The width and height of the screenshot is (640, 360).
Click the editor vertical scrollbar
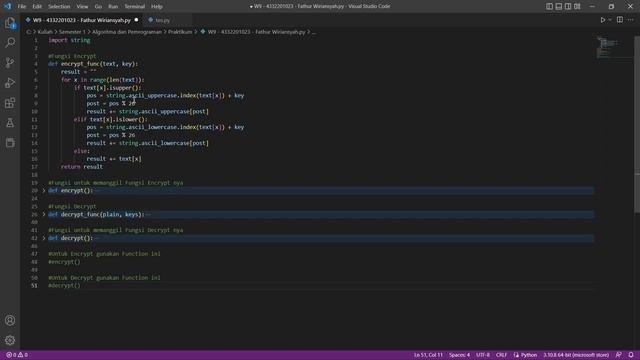pos(637,124)
